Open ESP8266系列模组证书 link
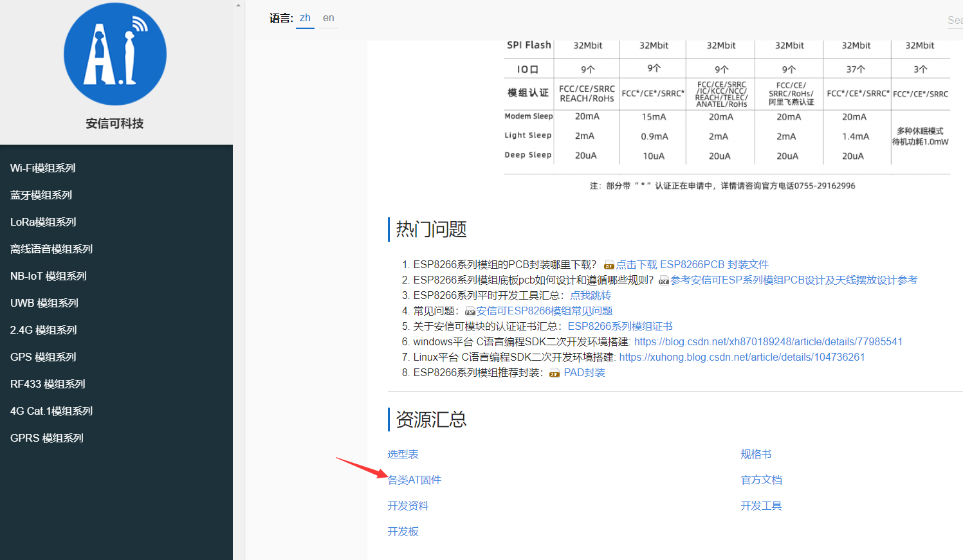 [x=620, y=327]
